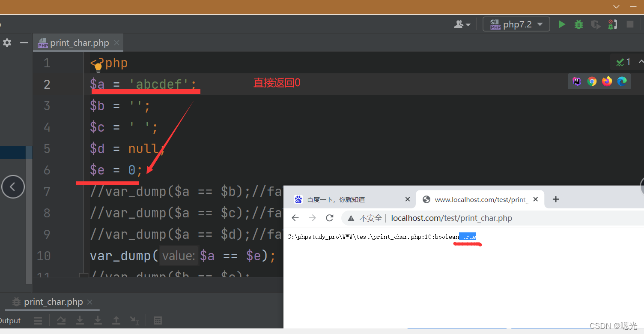
Task: Click the three-line layout icon beside Output
Action: point(38,321)
